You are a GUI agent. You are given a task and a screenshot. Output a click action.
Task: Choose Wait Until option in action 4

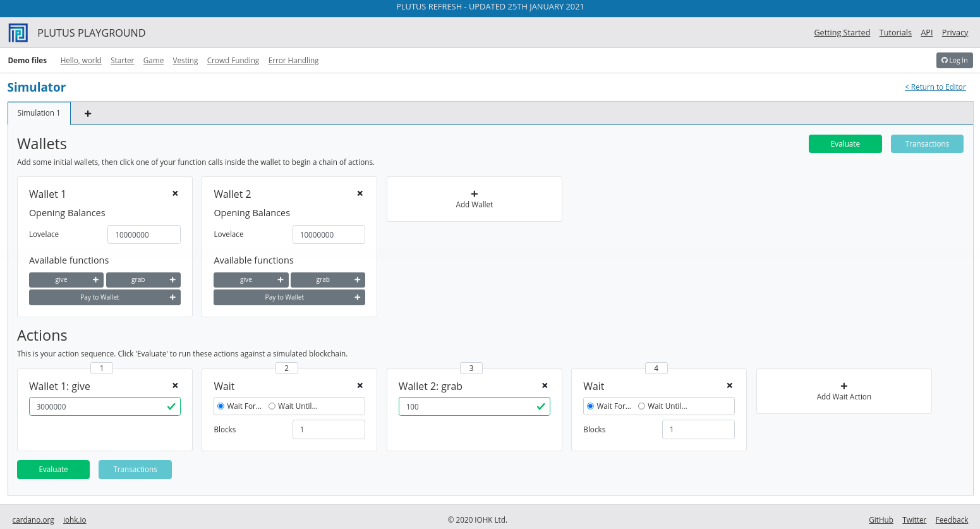[641, 406]
